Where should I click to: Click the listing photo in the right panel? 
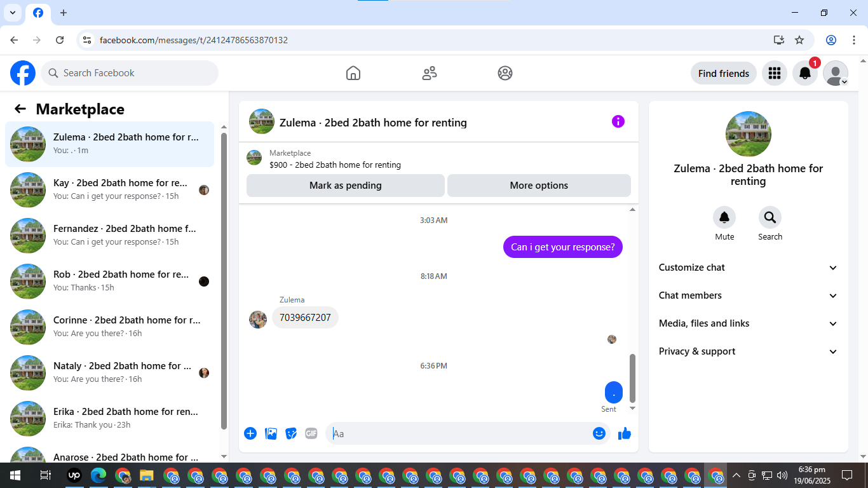point(749,134)
